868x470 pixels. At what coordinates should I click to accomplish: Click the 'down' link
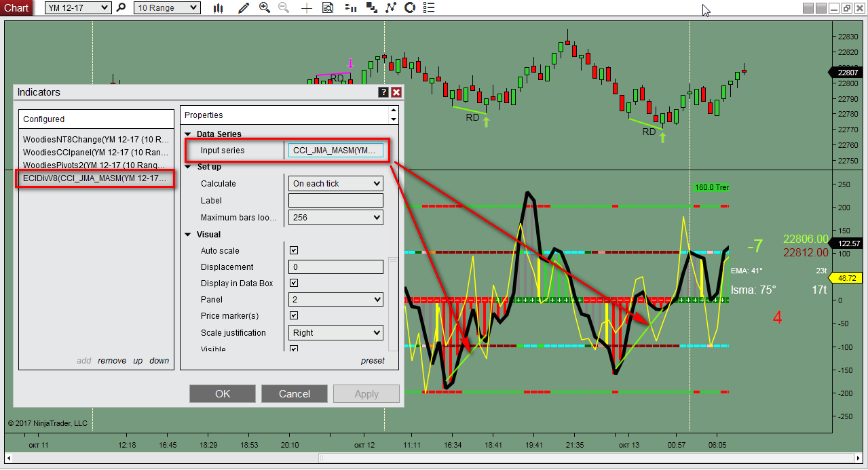coord(159,361)
